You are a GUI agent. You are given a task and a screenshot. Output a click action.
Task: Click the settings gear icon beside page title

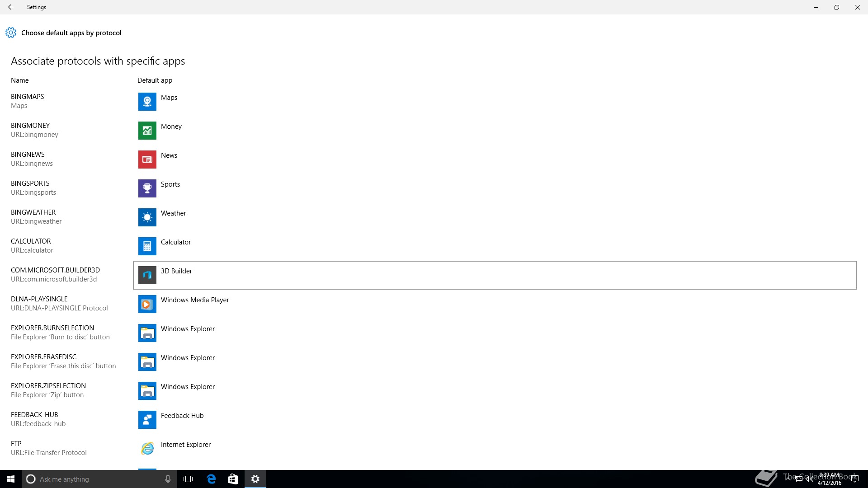(x=11, y=33)
